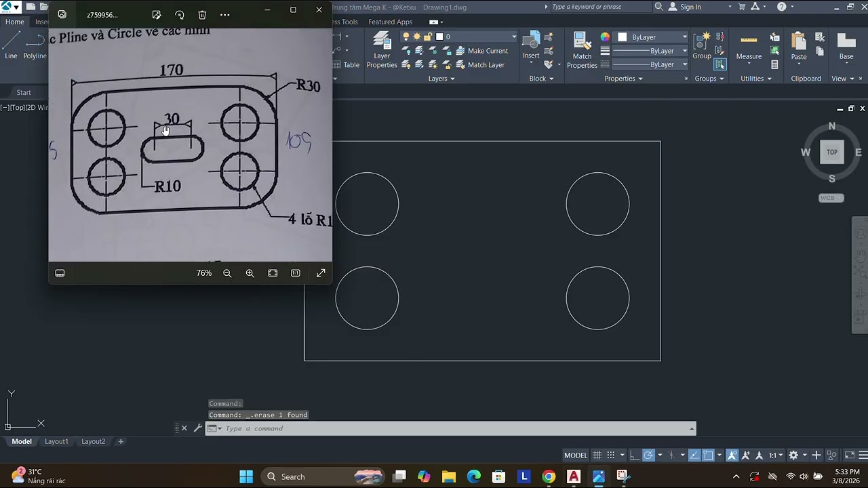Click Sign In
This screenshot has height=488, width=868.
pyautogui.click(x=690, y=7)
